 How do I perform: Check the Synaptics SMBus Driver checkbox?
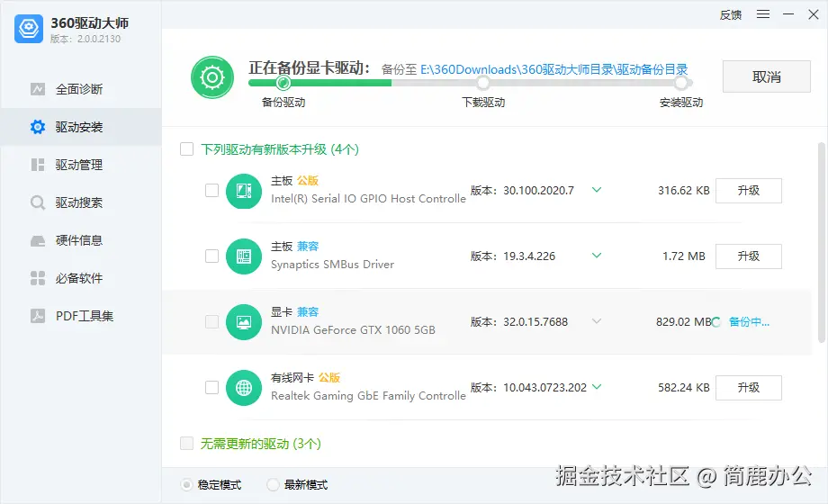[211, 256]
